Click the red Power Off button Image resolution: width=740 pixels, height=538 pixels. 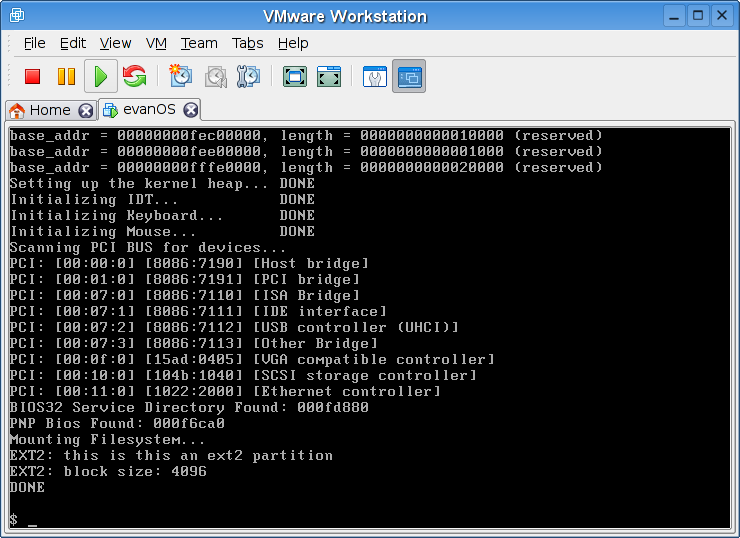(33, 76)
